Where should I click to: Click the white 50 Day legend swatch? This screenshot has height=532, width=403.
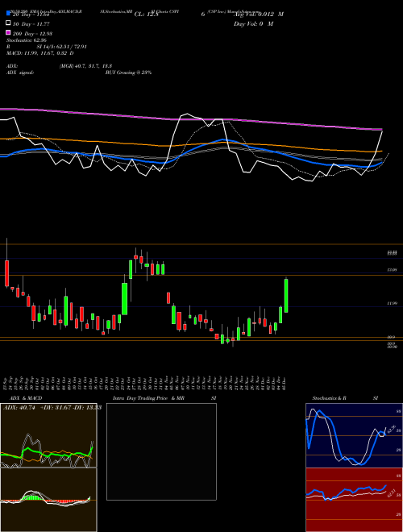(8, 23)
